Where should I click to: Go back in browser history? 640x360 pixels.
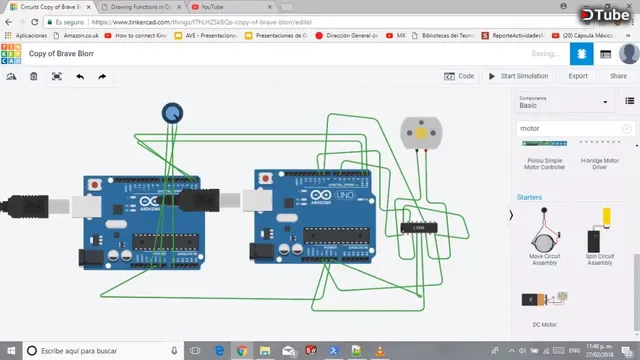point(9,22)
